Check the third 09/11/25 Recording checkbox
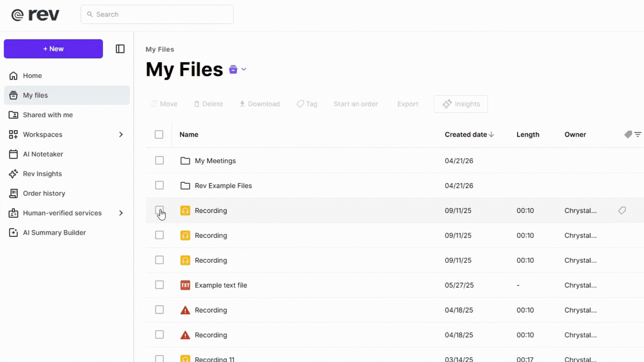Image resolution: width=644 pixels, height=362 pixels. (159, 260)
